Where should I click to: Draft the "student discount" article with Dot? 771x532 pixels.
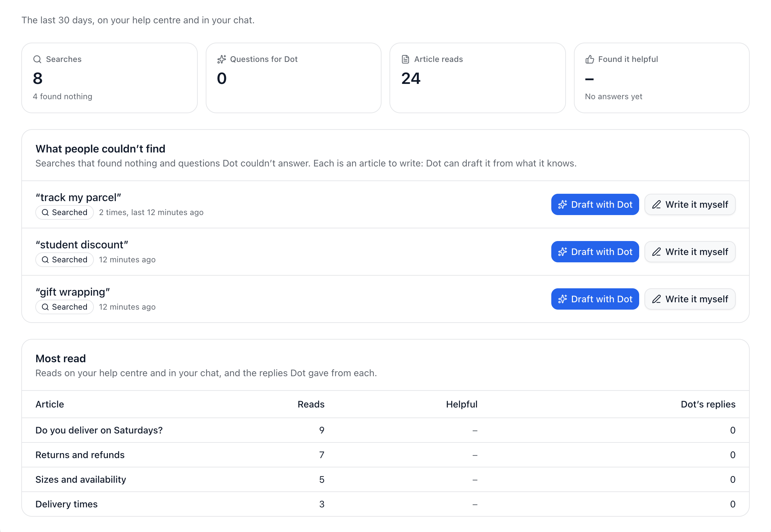point(595,252)
